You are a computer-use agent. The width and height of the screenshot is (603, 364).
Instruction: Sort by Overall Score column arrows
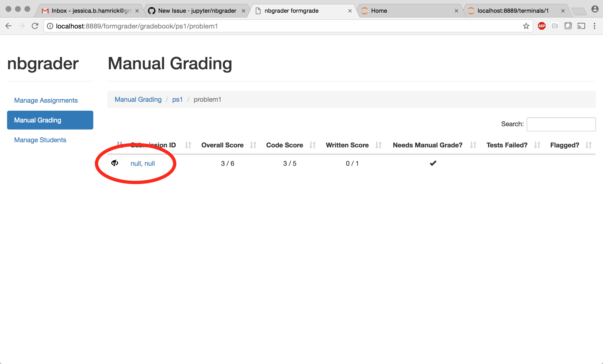click(x=253, y=145)
